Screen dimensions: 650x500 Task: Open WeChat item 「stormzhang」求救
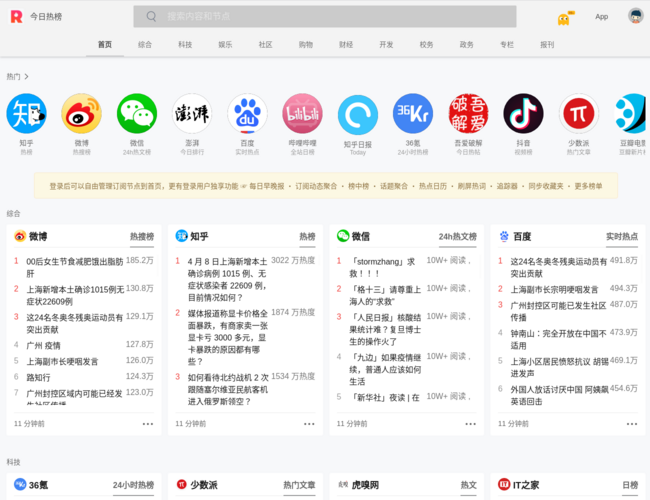click(382, 267)
